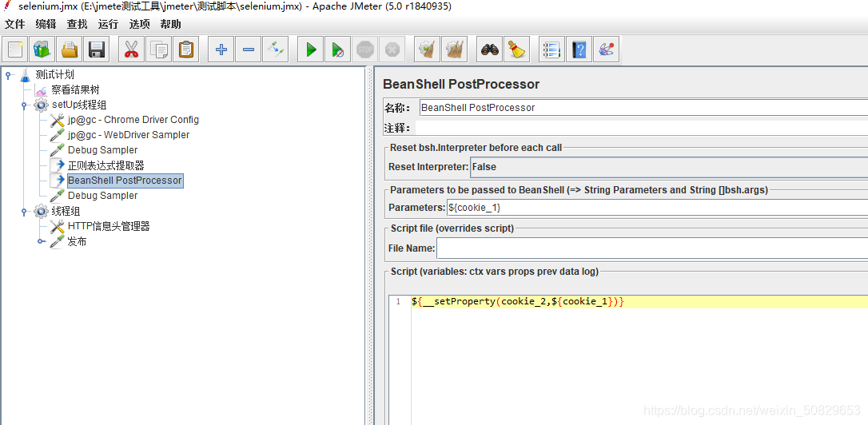This screenshot has height=425, width=868.
Task: Open the 运行 menu
Action: (x=108, y=24)
